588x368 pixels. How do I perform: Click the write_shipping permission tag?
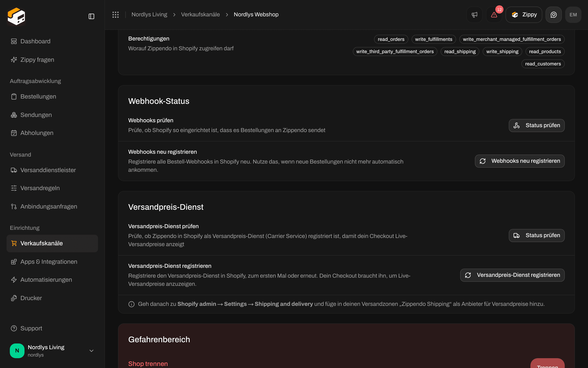pyautogui.click(x=502, y=52)
